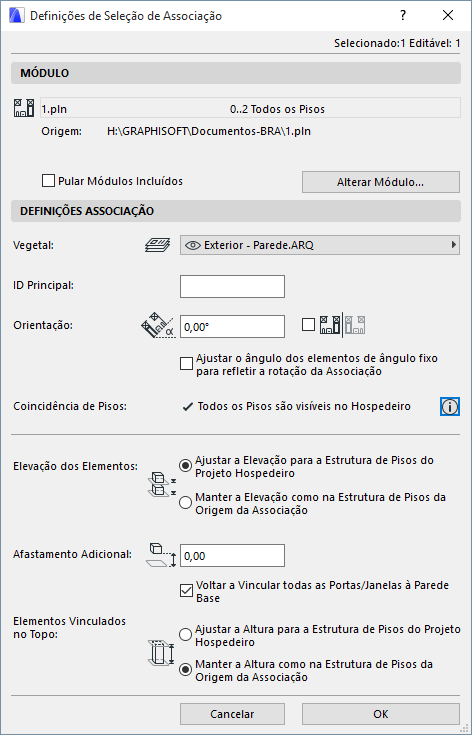Open the story matching info button
Viewport: 472px width, 735px height.
point(450,407)
